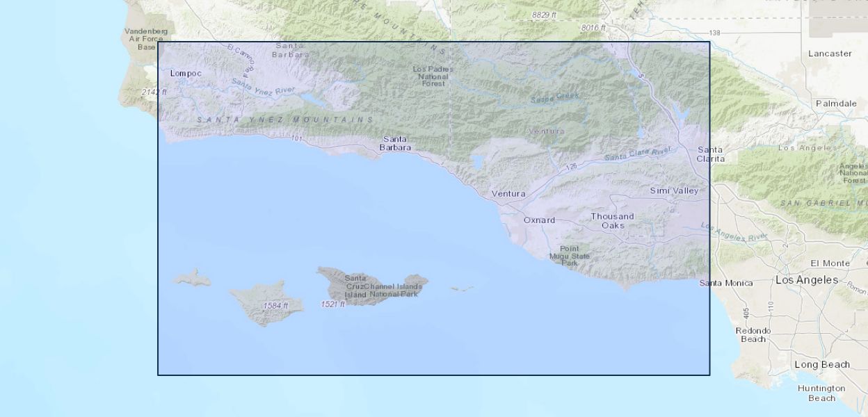
Task: Click the Oxnard city label
Action: click(539, 220)
